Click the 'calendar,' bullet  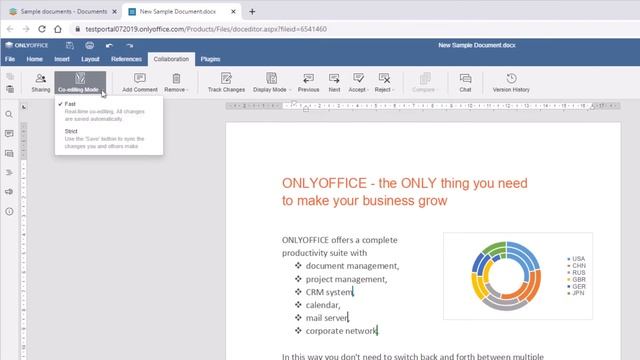[323, 305]
